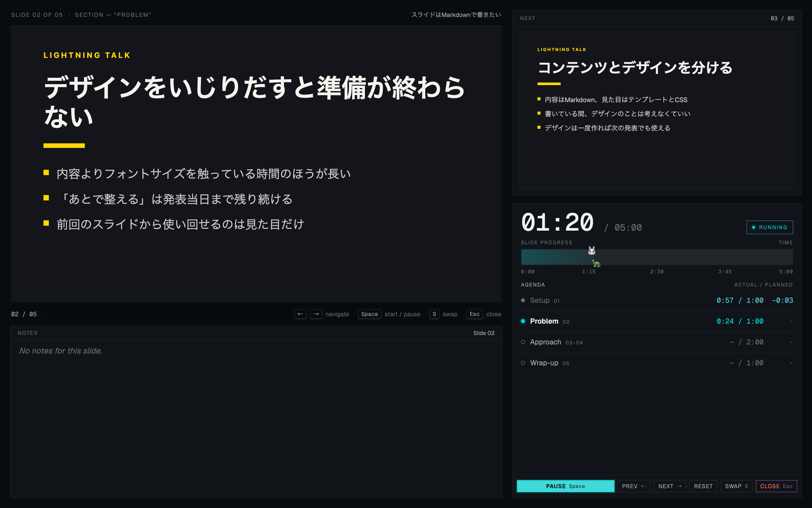Click Problem time 0:24 / 1:00
Screen dimensions: 812x508
point(740,321)
